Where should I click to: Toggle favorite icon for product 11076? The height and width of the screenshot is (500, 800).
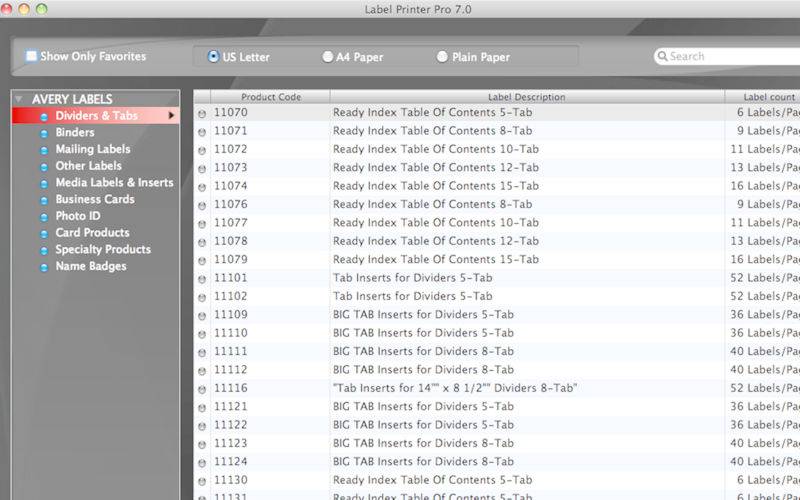[202, 206]
